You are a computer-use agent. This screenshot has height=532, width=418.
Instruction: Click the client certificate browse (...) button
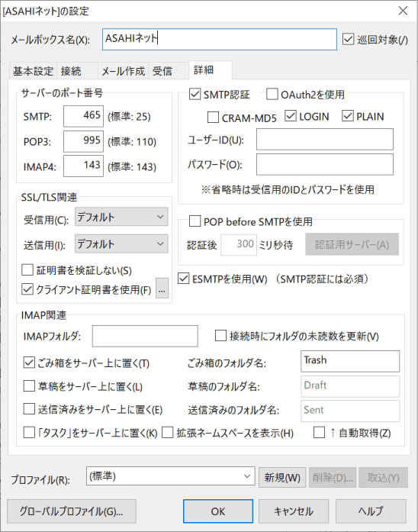point(162,288)
